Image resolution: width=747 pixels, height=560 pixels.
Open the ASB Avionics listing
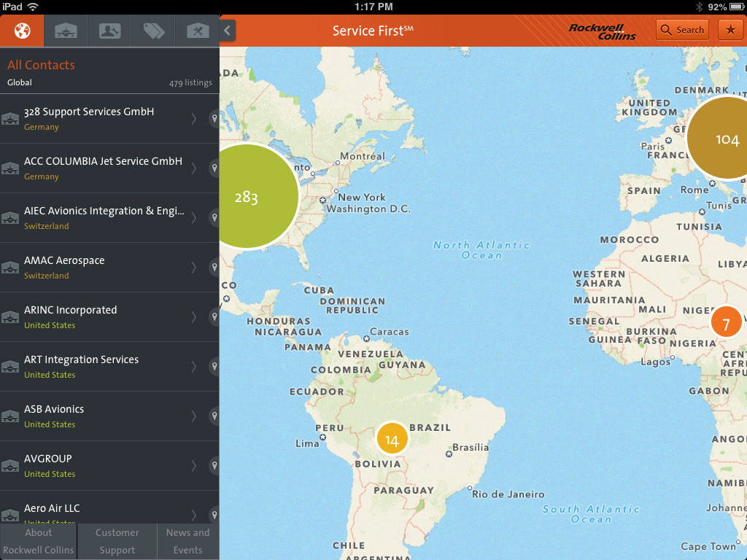pyautogui.click(x=109, y=416)
